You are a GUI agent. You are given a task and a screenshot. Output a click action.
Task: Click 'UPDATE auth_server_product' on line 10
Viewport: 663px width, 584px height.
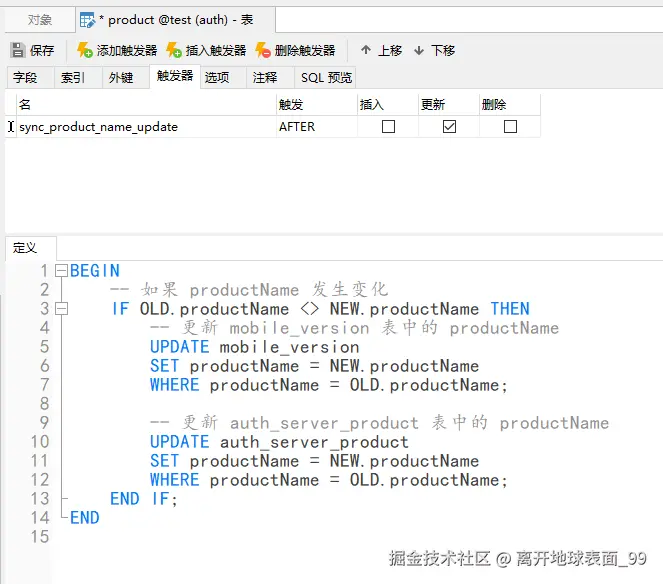click(x=279, y=442)
